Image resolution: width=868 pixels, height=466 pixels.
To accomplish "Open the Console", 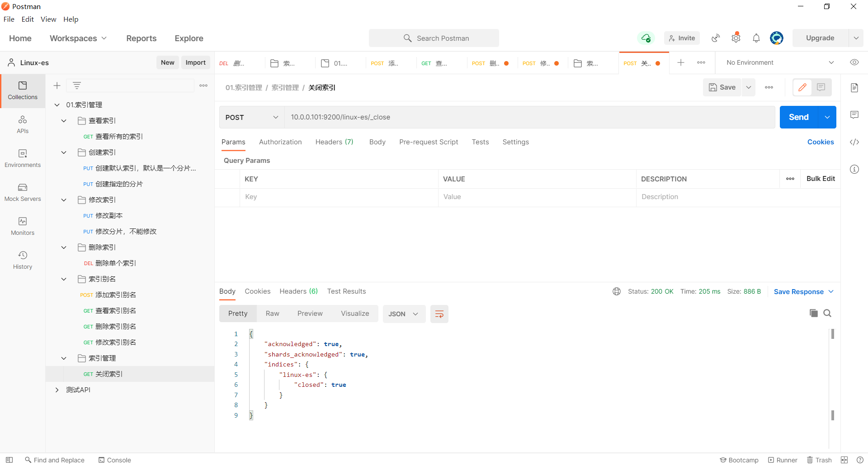I will [x=115, y=460].
